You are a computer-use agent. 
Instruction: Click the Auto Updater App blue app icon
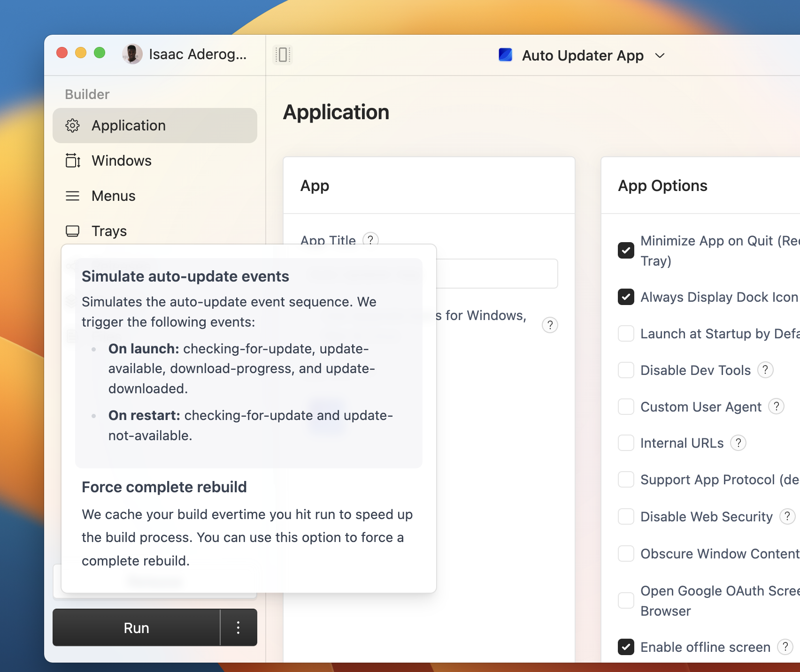pyautogui.click(x=505, y=55)
